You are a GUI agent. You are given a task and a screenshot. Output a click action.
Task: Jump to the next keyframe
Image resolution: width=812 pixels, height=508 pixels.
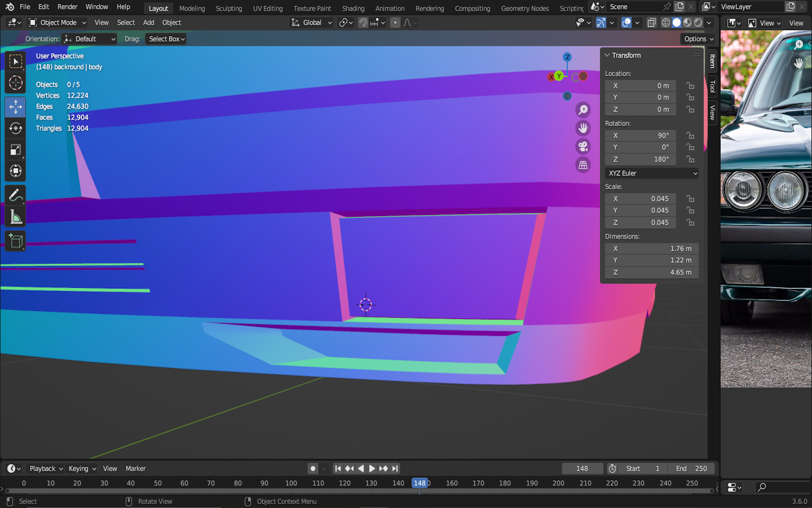click(383, 468)
